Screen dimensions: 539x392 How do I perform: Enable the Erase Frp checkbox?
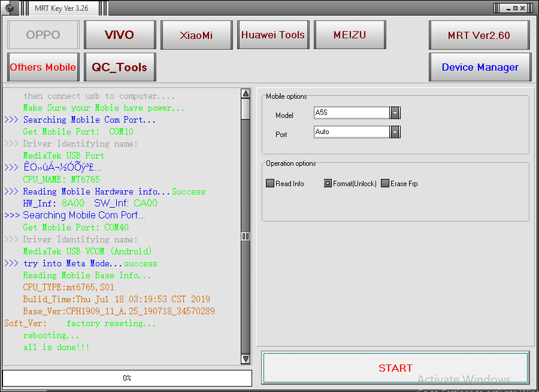click(x=385, y=184)
